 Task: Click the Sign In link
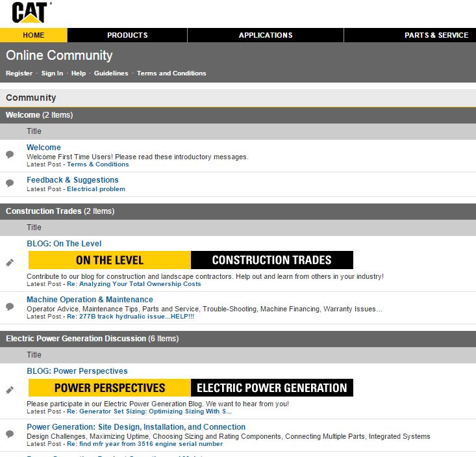click(52, 73)
